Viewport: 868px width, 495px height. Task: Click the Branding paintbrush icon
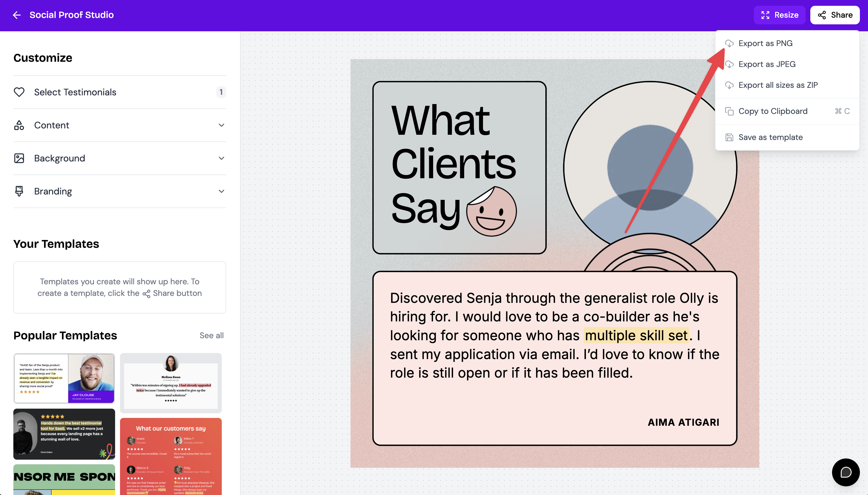(19, 191)
